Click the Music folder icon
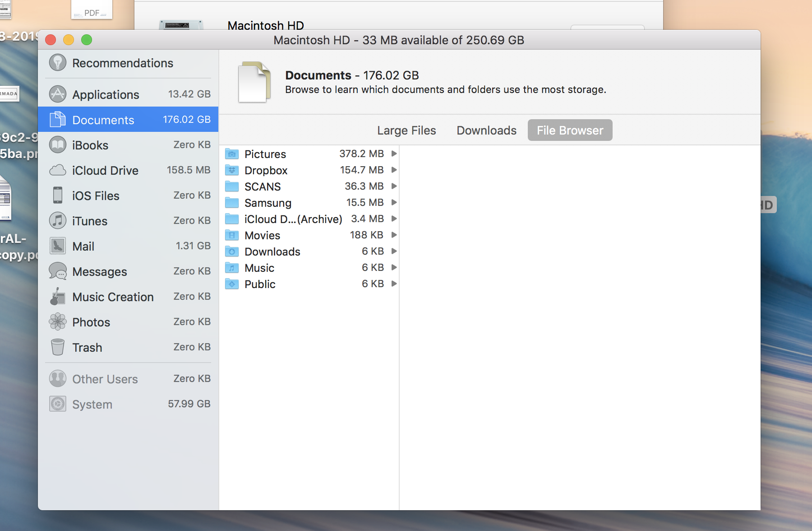The width and height of the screenshot is (812, 531). (232, 268)
